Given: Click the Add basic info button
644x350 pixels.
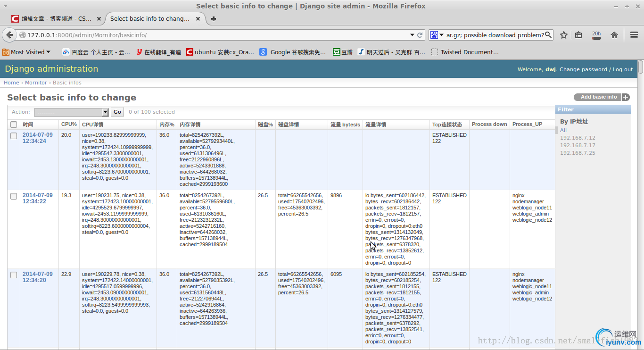Looking at the screenshot, I should coord(602,97).
